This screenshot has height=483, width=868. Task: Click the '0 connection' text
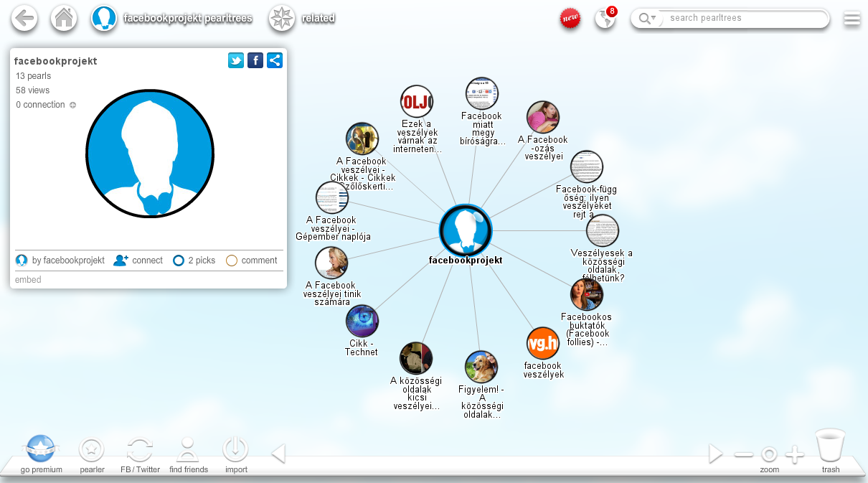pyautogui.click(x=40, y=105)
